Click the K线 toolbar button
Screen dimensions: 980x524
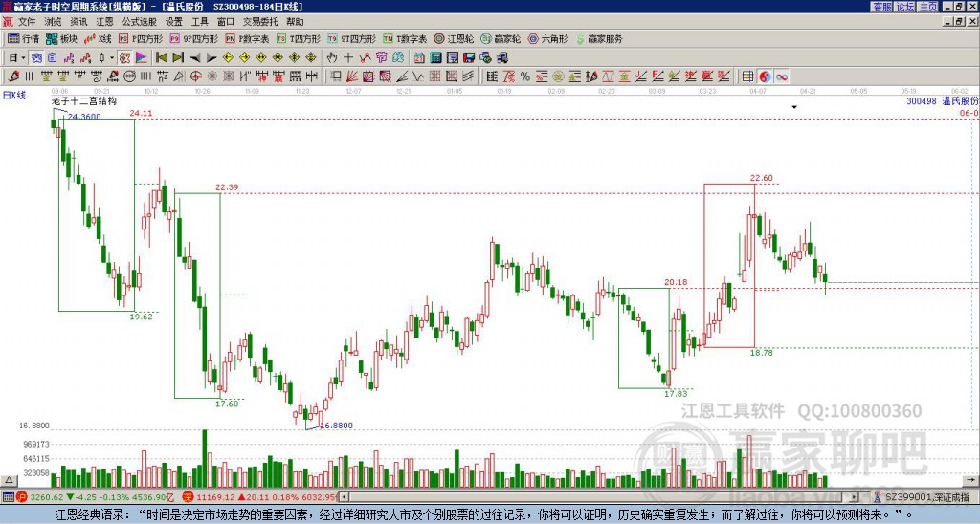(98, 38)
